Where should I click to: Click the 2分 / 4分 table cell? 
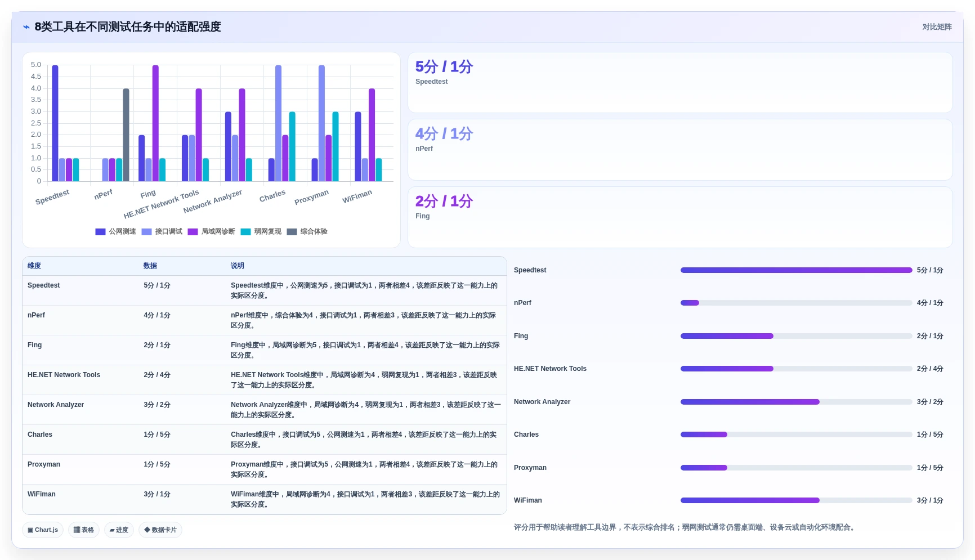pyautogui.click(x=157, y=375)
